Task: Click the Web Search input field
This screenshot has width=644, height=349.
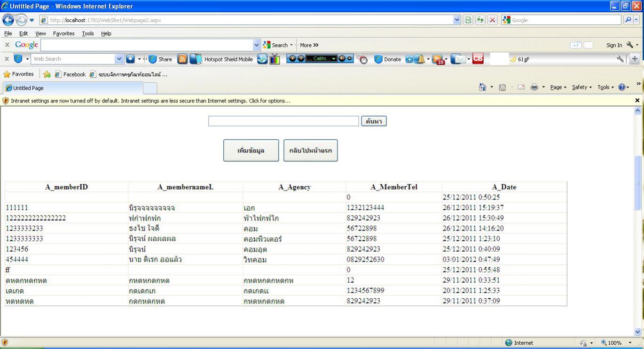Action: coord(73,59)
